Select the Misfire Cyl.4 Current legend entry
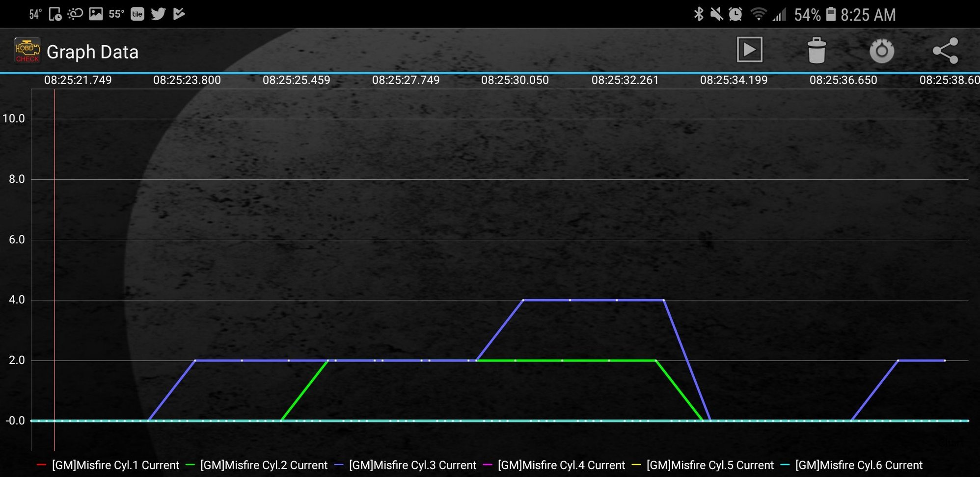Screen dimensions: 980x477 coord(561,465)
